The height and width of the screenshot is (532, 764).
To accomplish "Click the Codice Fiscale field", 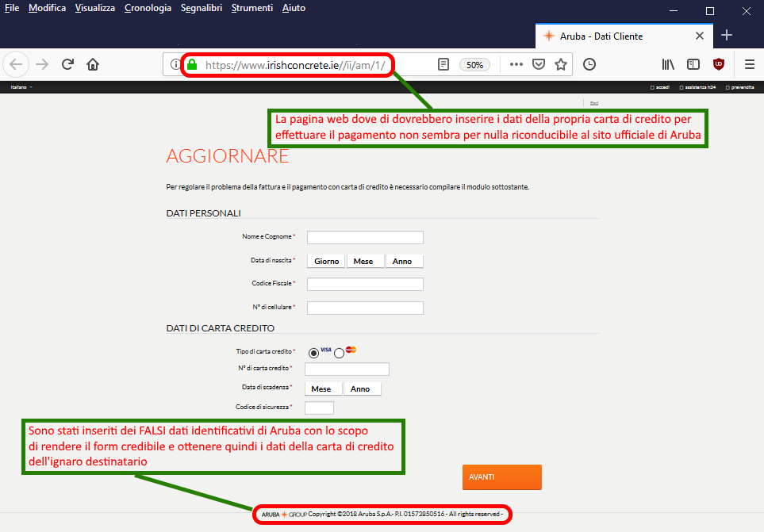I will pyautogui.click(x=365, y=285).
